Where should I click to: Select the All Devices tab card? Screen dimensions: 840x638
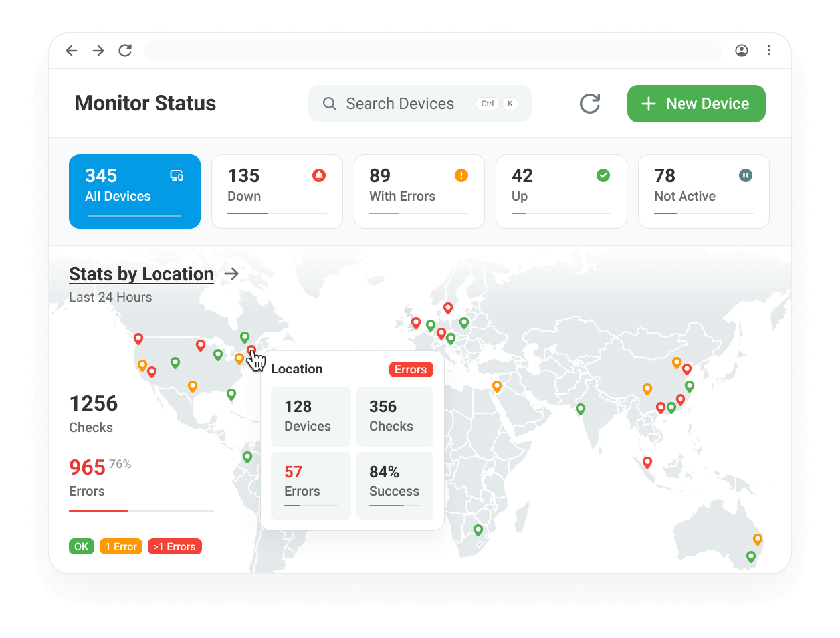point(135,191)
